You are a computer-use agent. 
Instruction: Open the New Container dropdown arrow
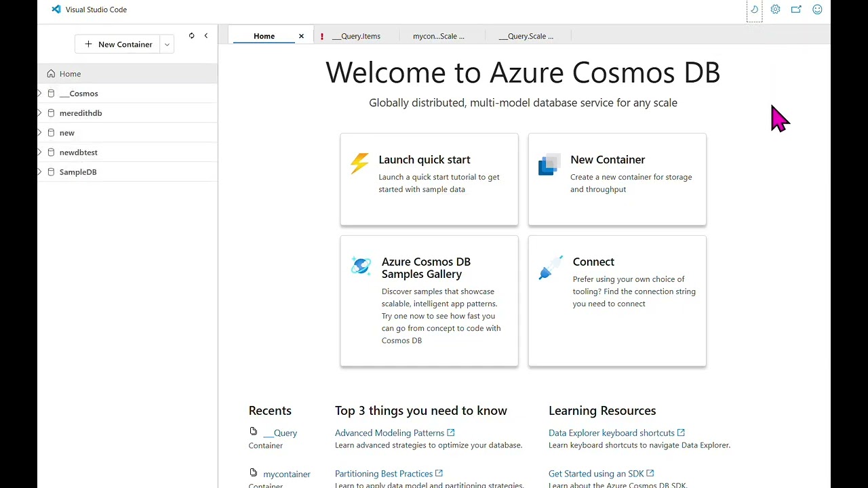(x=167, y=45)
